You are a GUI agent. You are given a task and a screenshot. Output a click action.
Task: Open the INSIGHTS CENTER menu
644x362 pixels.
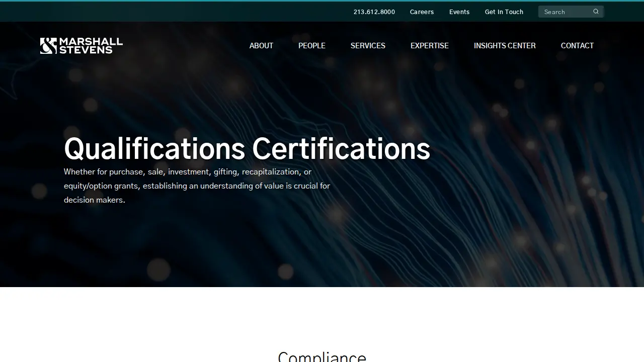pos(505,46)
